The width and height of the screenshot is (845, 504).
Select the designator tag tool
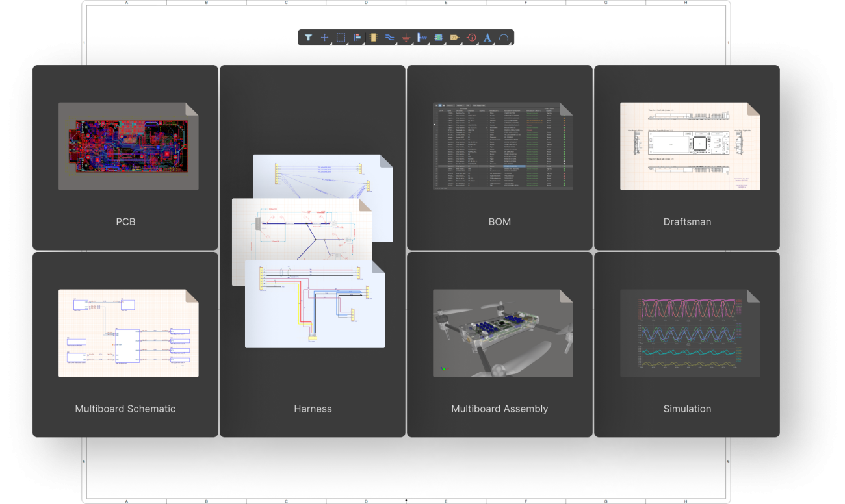click(x=454, y=38)
